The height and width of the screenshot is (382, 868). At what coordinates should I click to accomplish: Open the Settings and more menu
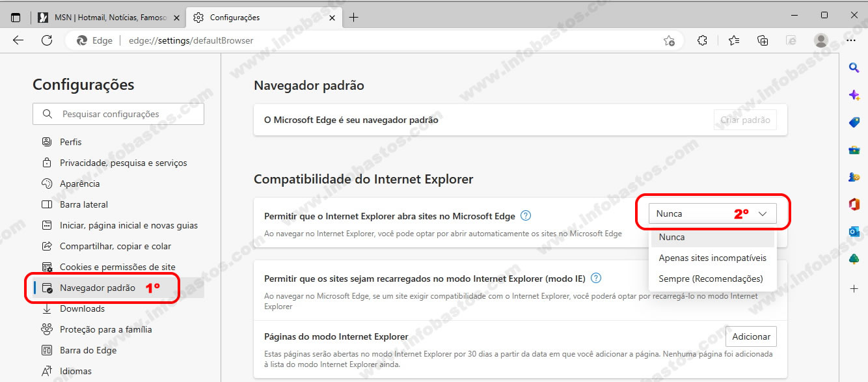pyautogui.click(x=851, y=40)
